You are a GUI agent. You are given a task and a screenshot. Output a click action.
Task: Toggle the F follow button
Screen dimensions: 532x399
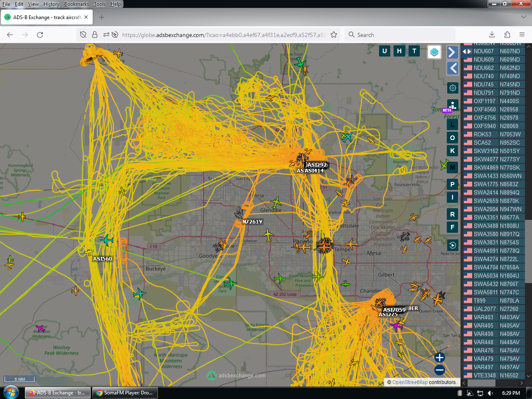453,227
